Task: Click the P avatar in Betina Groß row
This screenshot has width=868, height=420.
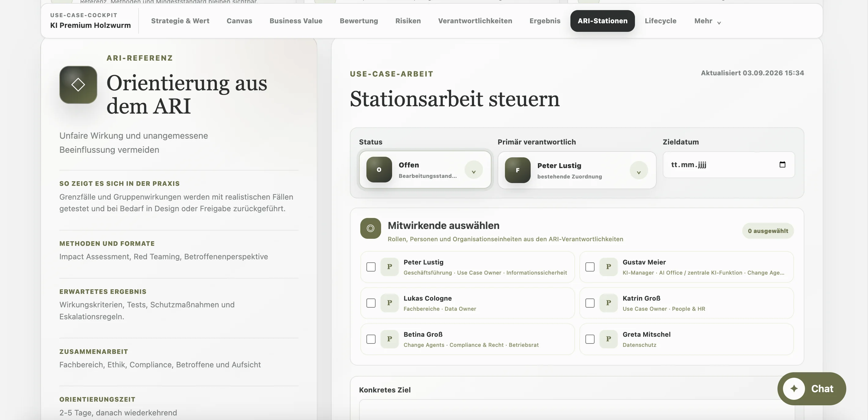Action: (390, 339)
